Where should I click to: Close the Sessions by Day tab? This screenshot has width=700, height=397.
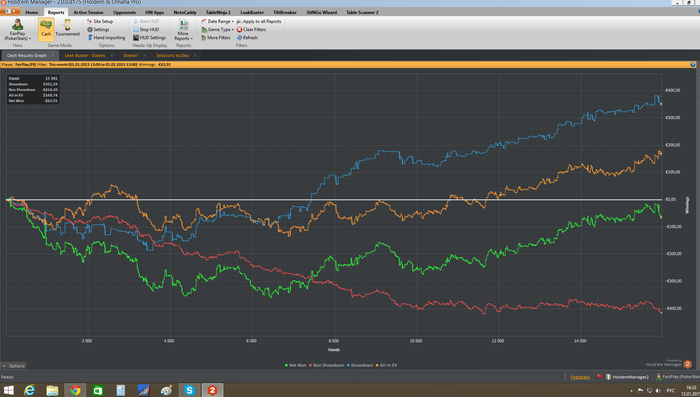[x=195, y=55]
